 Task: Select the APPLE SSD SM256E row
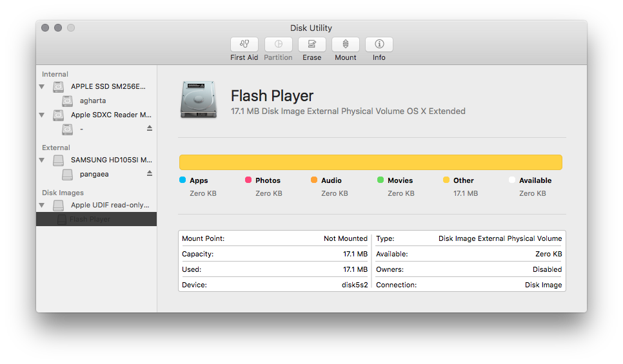97,86
